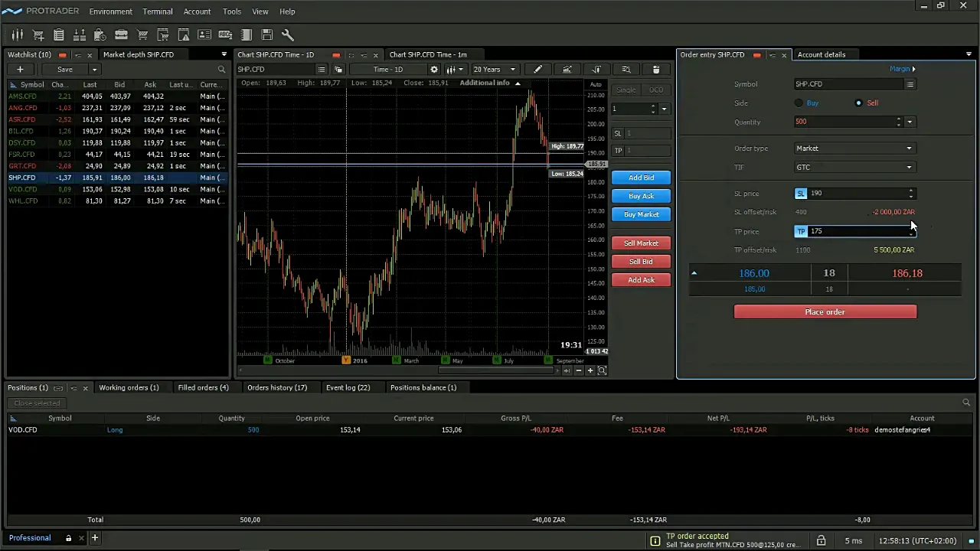
Task: Click the Buy Market button
Action: click(x=642, y=214)
